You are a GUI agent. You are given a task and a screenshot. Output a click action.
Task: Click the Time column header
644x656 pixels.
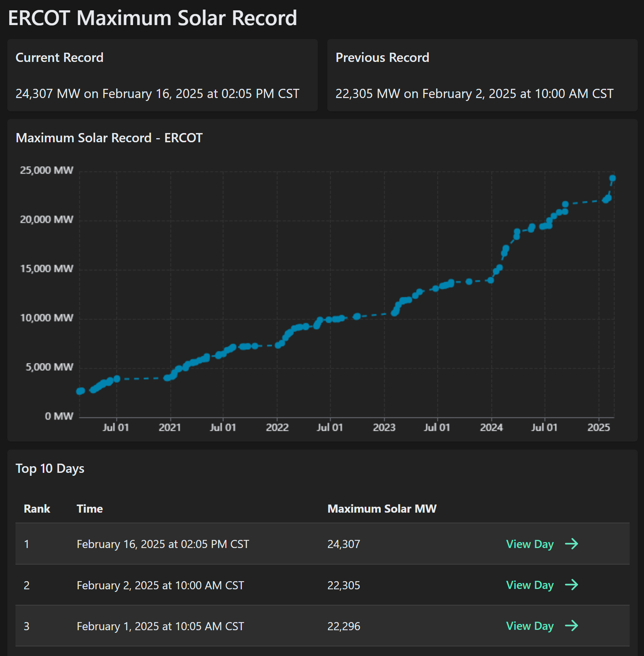point(90,509)
